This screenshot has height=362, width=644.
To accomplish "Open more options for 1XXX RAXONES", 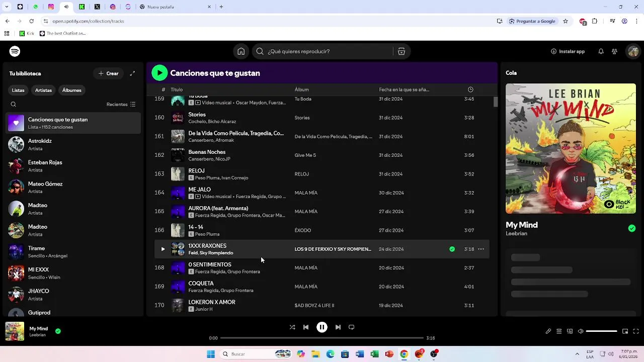I will point(481,249).
